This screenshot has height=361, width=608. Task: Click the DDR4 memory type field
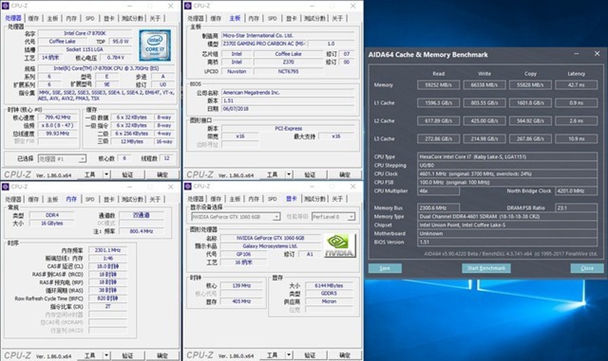pyautogui.click(x=52, y=215)
